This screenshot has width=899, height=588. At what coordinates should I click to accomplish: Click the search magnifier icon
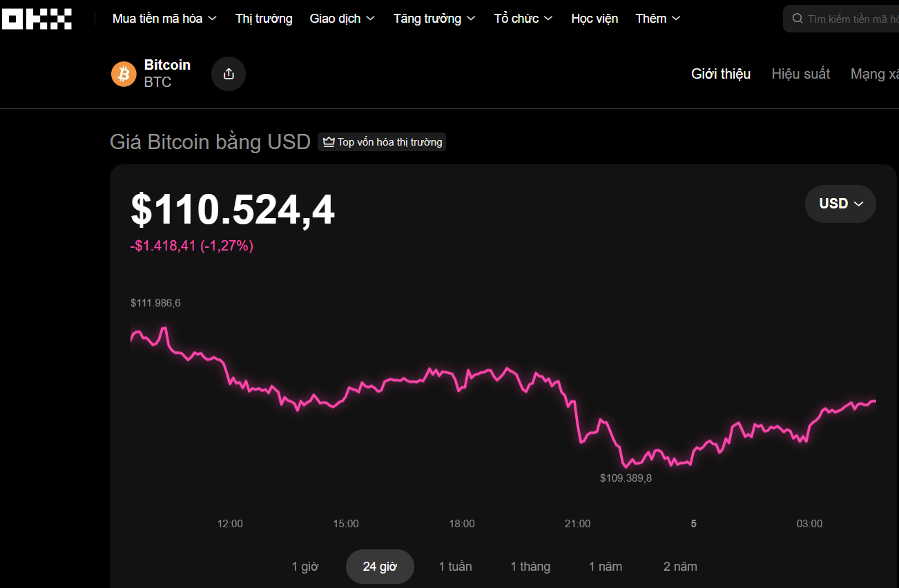pos(797,19)
